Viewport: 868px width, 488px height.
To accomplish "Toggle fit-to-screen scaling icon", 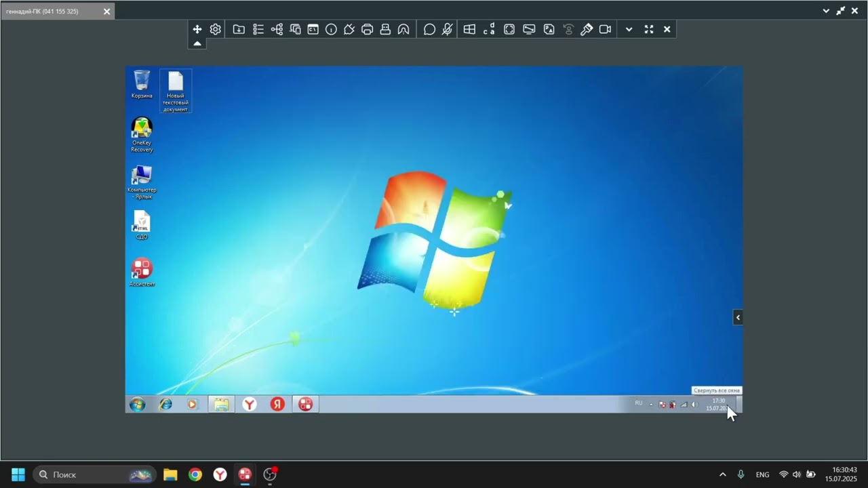I will [x=509, y=29].
